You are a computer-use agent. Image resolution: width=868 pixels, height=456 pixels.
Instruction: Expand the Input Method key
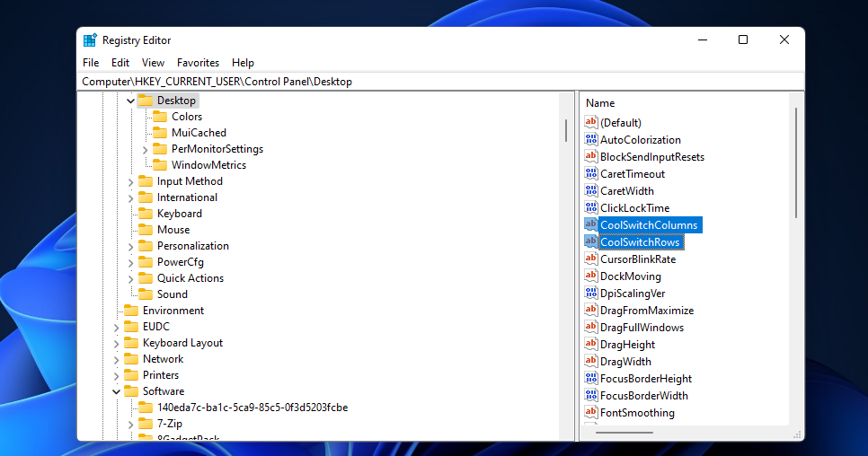pyautogui.click(x=130, y=181)
